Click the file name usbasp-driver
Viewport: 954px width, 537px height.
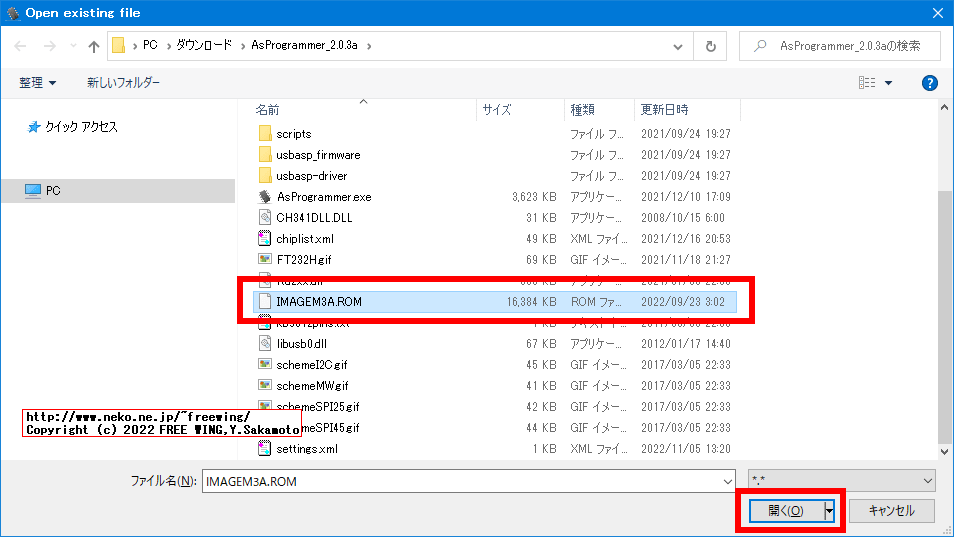pyautogui.click(x=312, y=176)
